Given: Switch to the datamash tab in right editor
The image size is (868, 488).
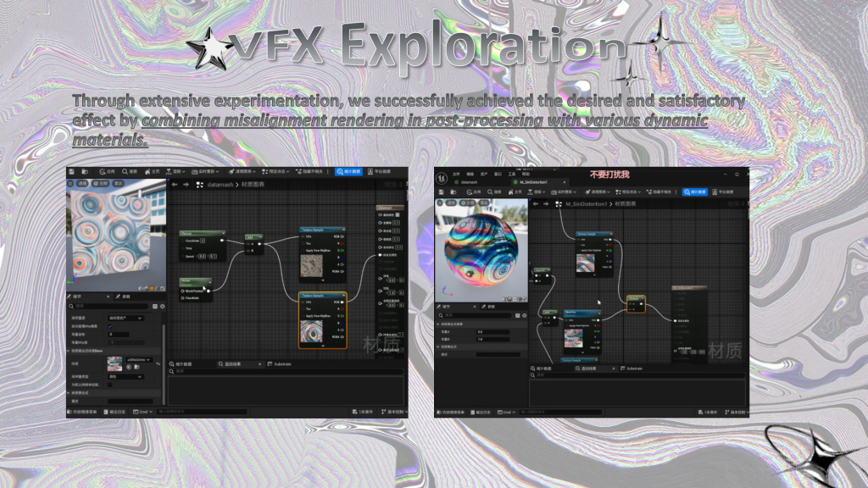Looking at the screenshot, I should [x=469, y=182].
